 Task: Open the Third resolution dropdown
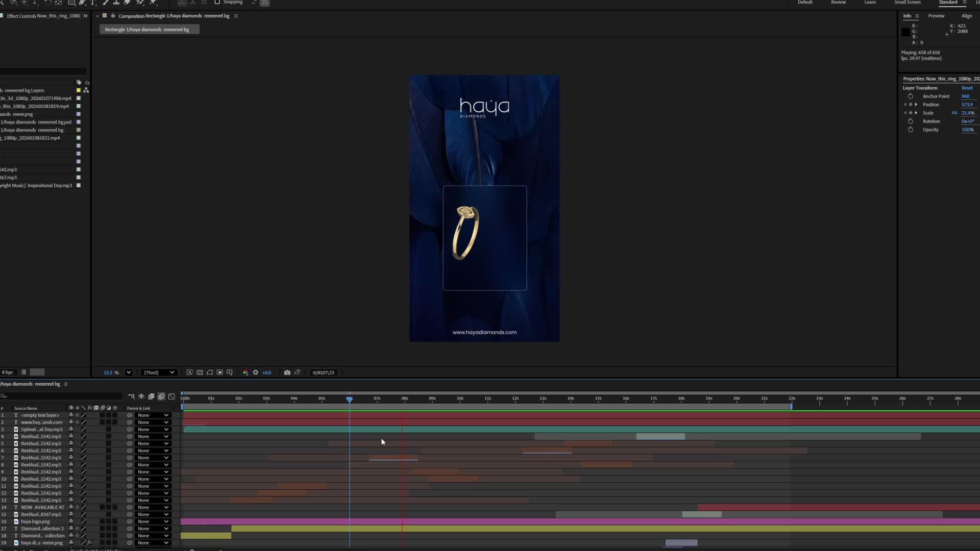pyautogui.click(x=159, y=372)
